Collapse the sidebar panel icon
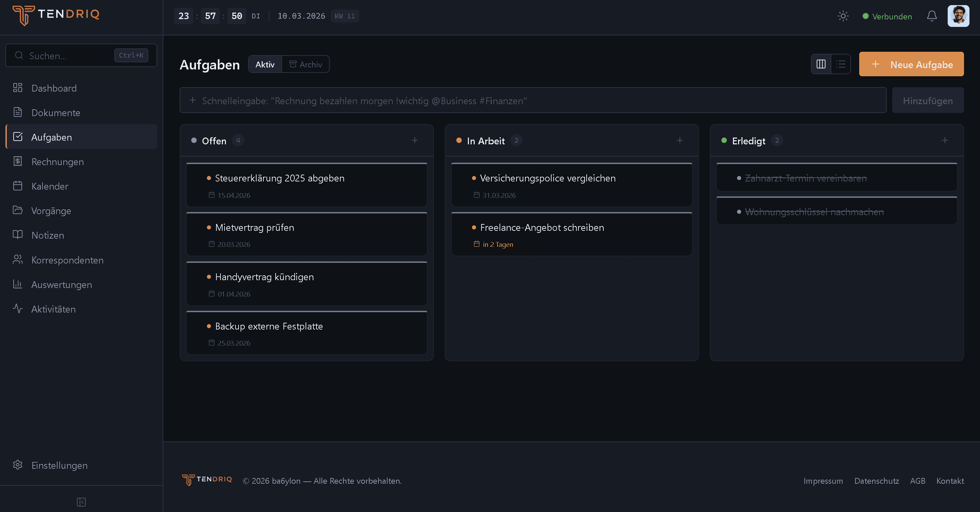 tap(81, 502)
